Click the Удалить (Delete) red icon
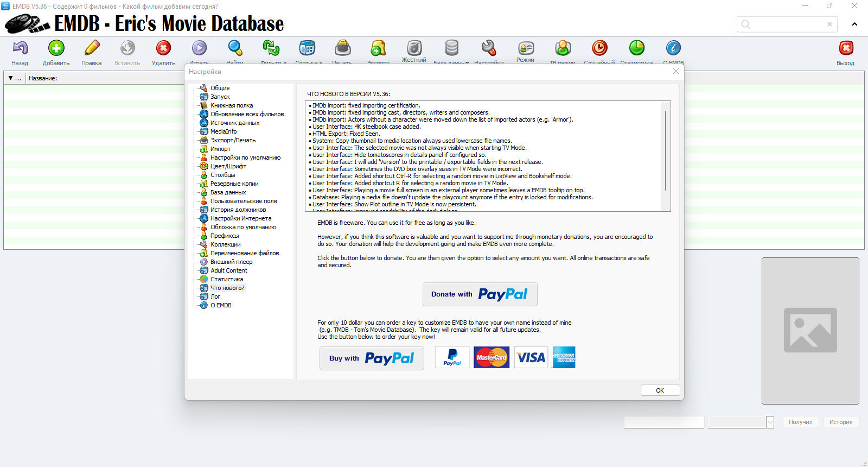Screen dimensions: 868x467 163,48
